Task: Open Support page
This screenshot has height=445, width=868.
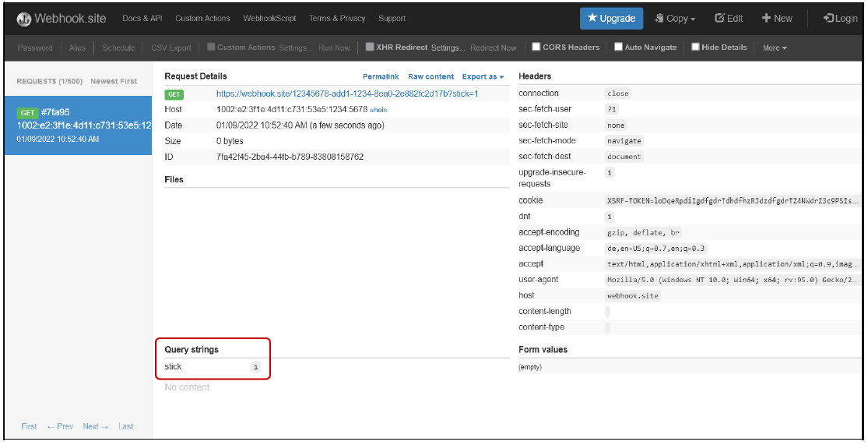Action: [x=392, y=18]
